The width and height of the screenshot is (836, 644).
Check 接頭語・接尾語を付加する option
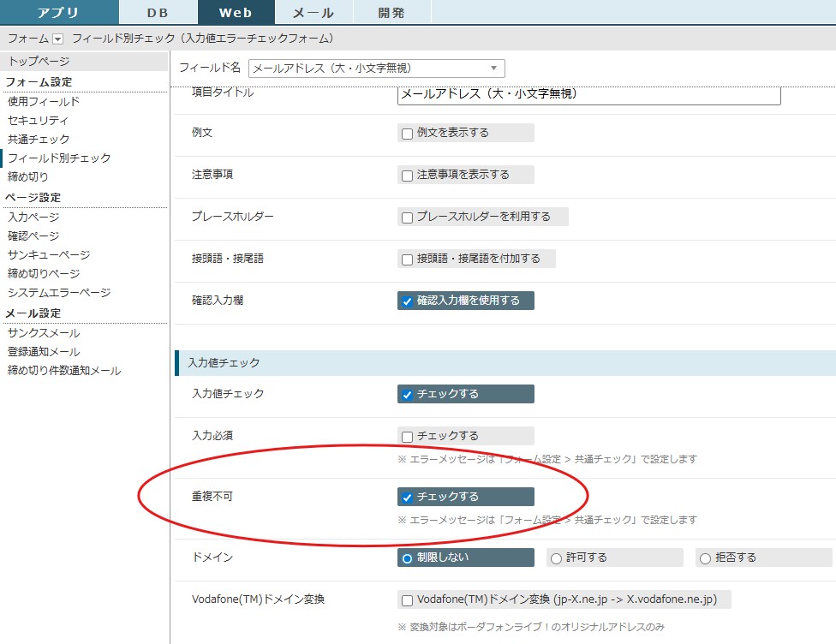click(x=407, y=259)
